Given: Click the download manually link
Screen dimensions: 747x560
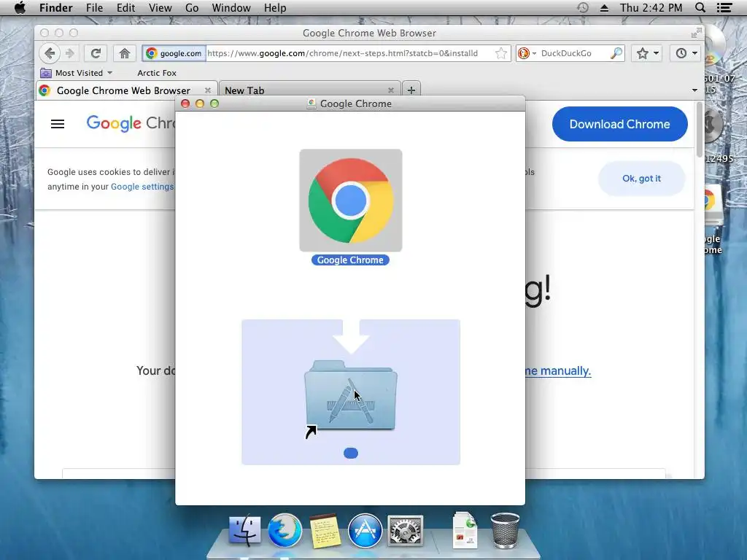Looking at the screenshot, I should tap(558, 370).
